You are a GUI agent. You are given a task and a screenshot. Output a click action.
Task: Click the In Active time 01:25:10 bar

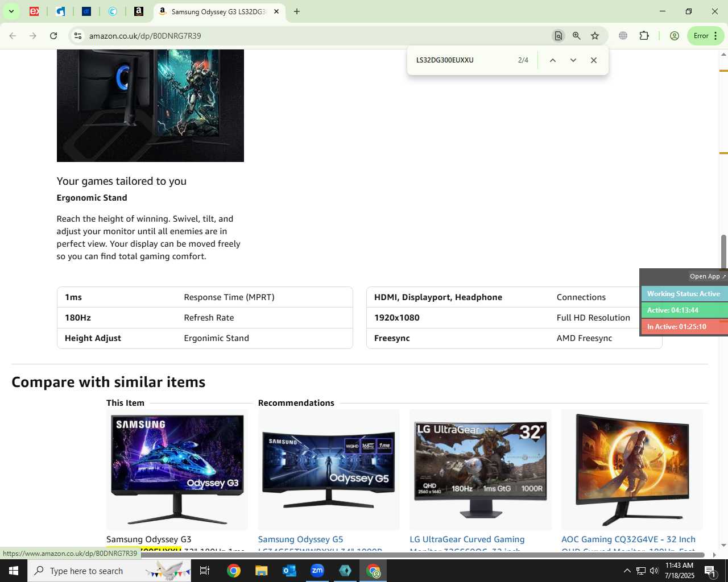tap(685, 327)
